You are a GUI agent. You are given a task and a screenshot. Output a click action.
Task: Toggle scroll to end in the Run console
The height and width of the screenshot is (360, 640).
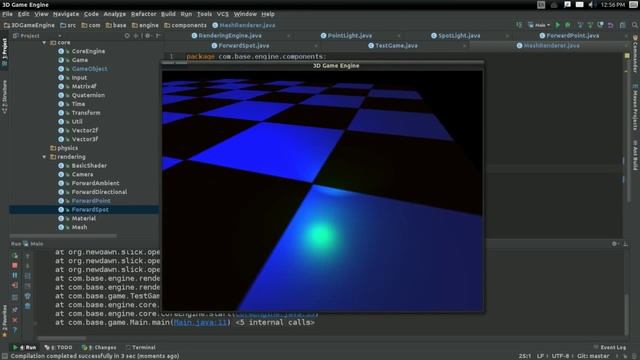click(x=27, y=286)
